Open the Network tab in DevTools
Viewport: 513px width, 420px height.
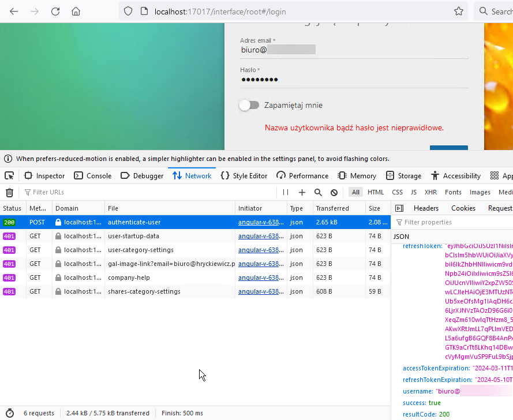click(192, 176)
